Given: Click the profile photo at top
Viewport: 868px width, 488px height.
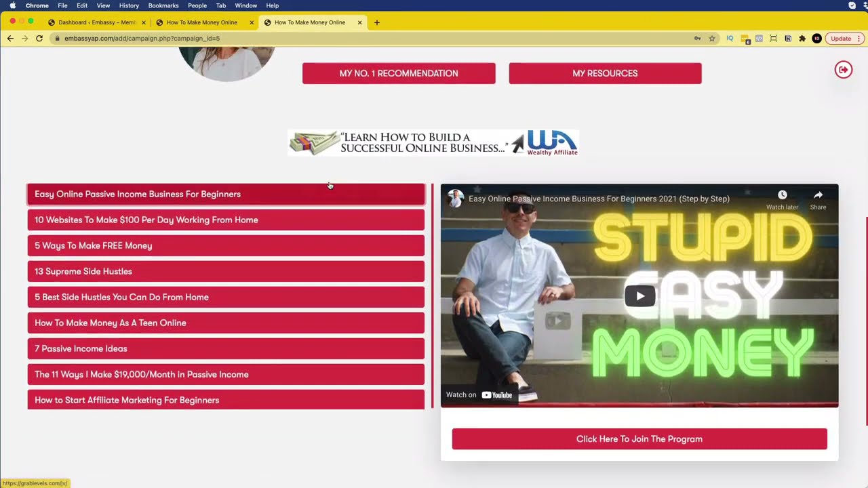Looking at the screenshot, I should click(226, 64).
